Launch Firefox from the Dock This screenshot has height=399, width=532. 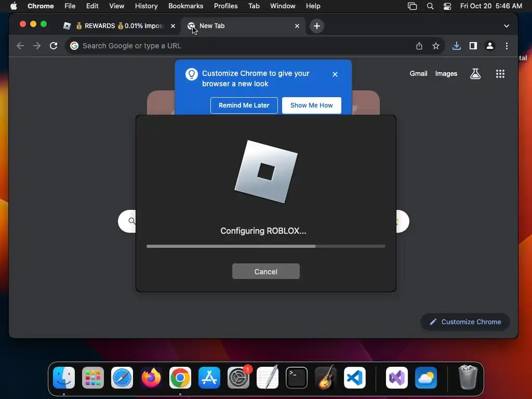pyautogui.click(x=151, y=378)
